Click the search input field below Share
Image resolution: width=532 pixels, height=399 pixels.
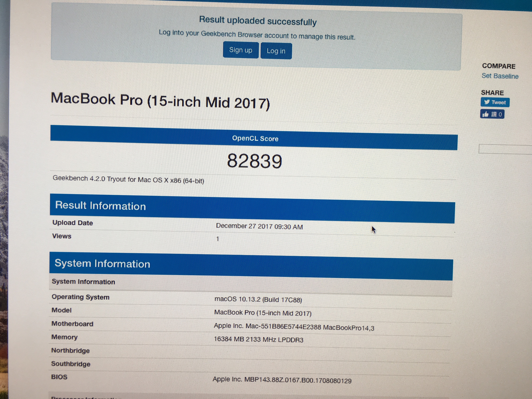click(x=505, y=149)
